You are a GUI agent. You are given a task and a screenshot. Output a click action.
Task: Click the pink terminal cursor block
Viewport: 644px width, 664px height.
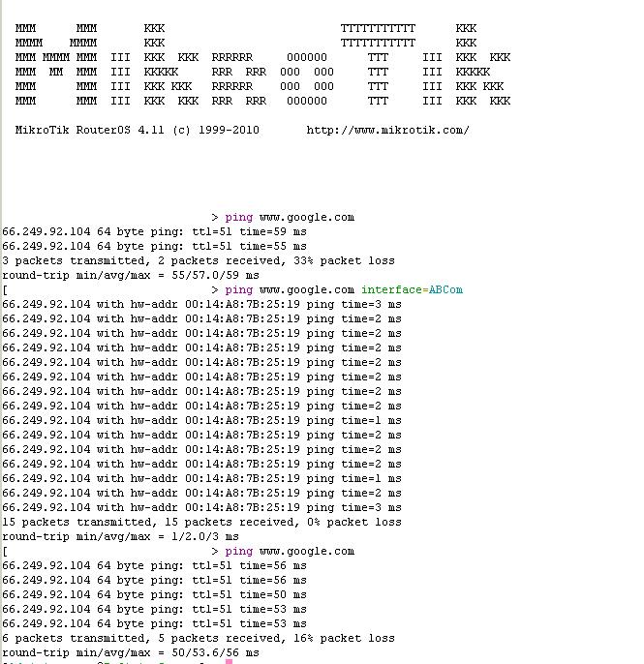click(229, 661)
